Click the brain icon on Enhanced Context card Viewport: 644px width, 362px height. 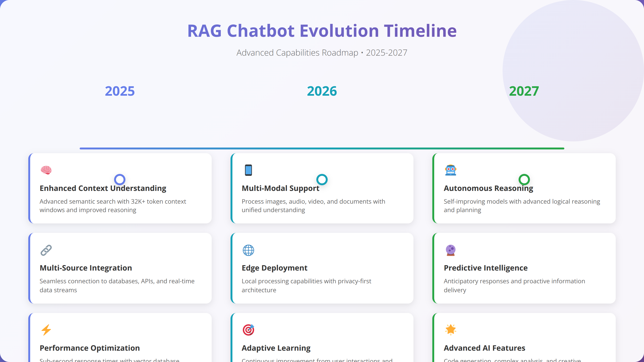[x=46, y=170]
